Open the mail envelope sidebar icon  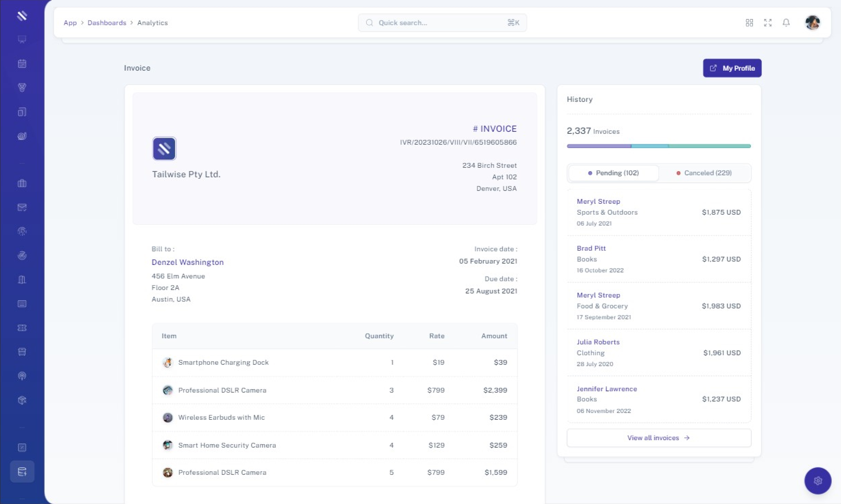click(x=22, y=208)
